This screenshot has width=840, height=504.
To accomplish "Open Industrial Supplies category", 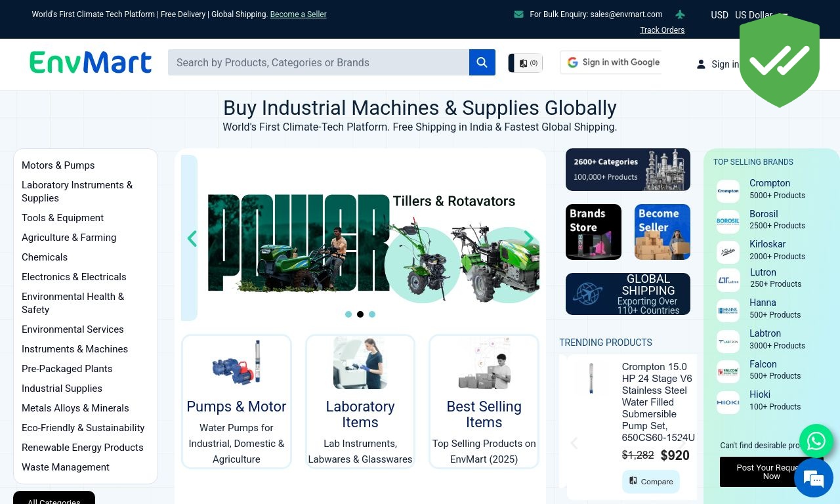I will click(62, 388).
